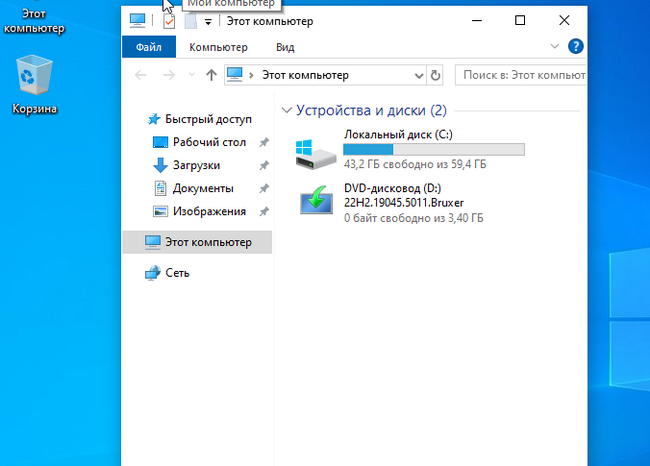Open the Quick Access Toolbar customize dropdown
Screen dimensions: 650x466
208,22
